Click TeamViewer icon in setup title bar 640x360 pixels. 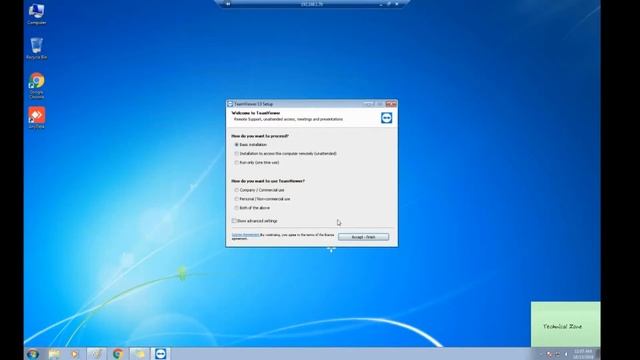click(x=230, y=104)
